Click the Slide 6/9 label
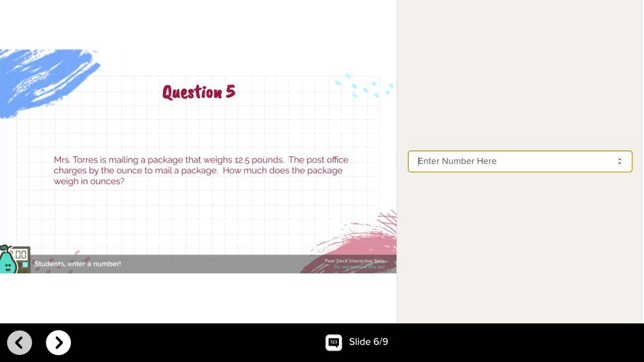The width and height of the screenshot is (644, 362). coord(369,343)
